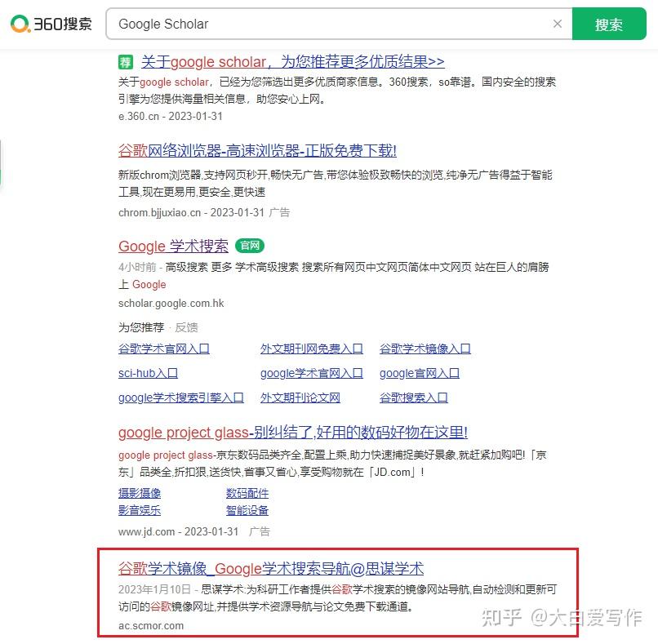Click the ac.scmor.com URL text

151,625
